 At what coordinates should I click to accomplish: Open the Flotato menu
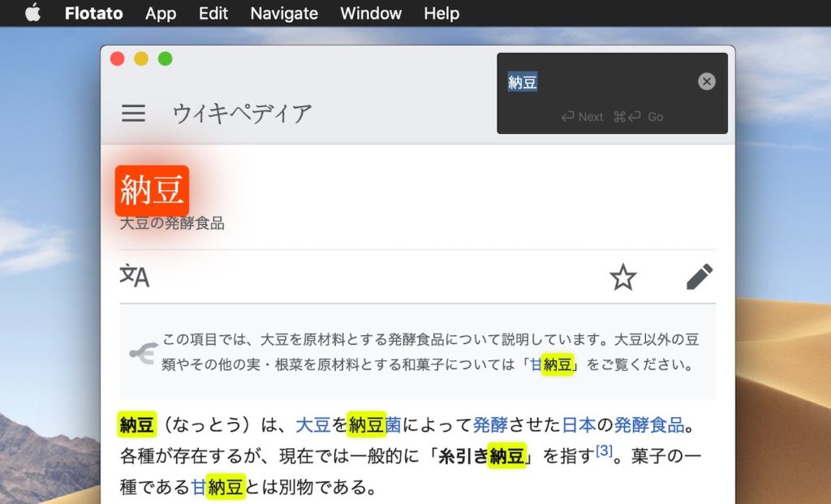coord(93,13)
